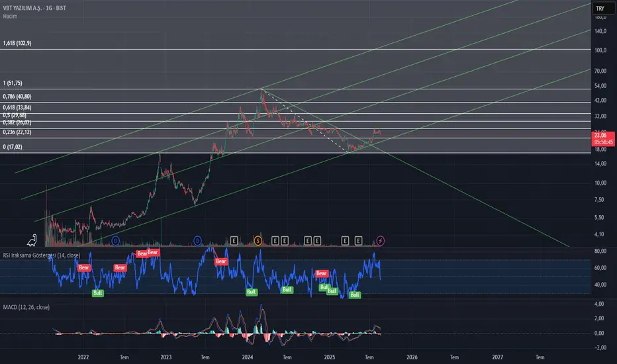Image resolution: width=617 pixels, height=364 pixels.
Task: Open the earnings E marker just before Tem 2024
Action: coord(285,240)
